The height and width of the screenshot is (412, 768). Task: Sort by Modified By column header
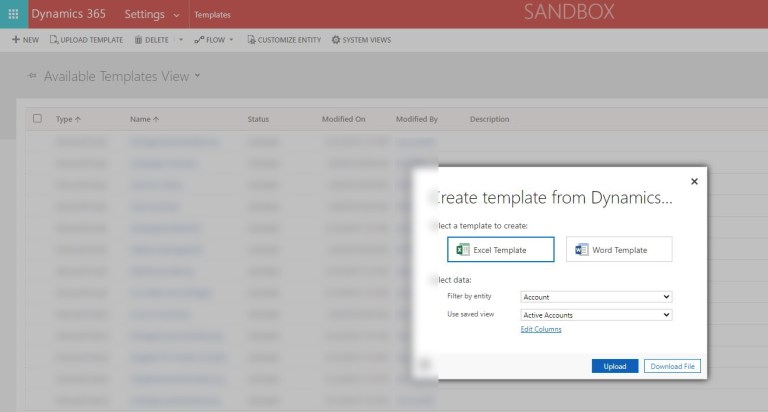(x=417, y=119)
